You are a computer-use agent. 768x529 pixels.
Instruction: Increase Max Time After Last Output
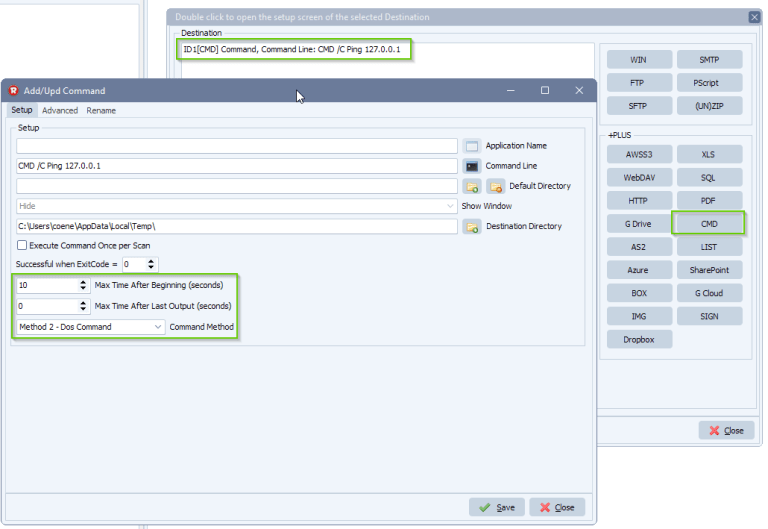(x=83, y=303)
